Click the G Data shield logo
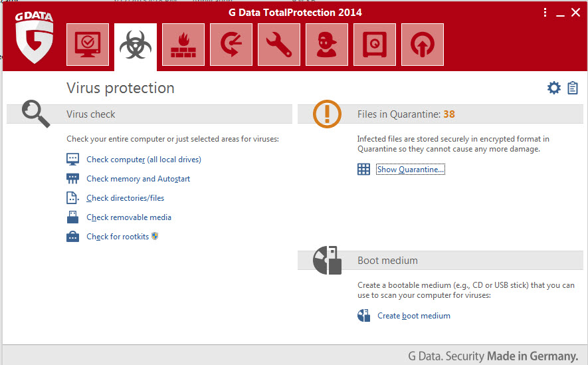The image size is (588, 365). coord(34,37)
